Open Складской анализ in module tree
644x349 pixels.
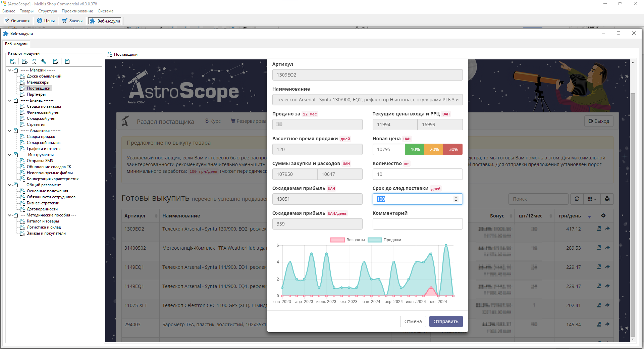click(44, 143)
